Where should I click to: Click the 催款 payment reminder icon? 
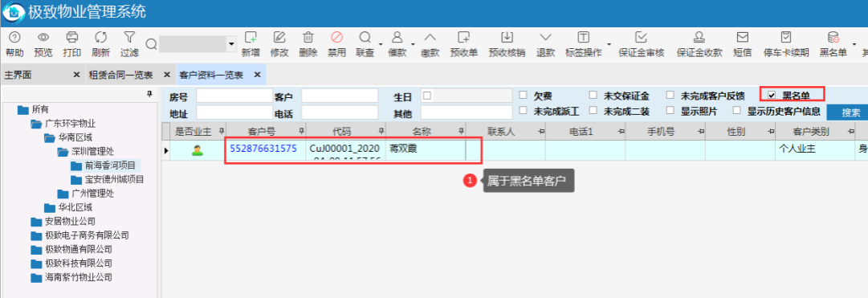[397, 38]
